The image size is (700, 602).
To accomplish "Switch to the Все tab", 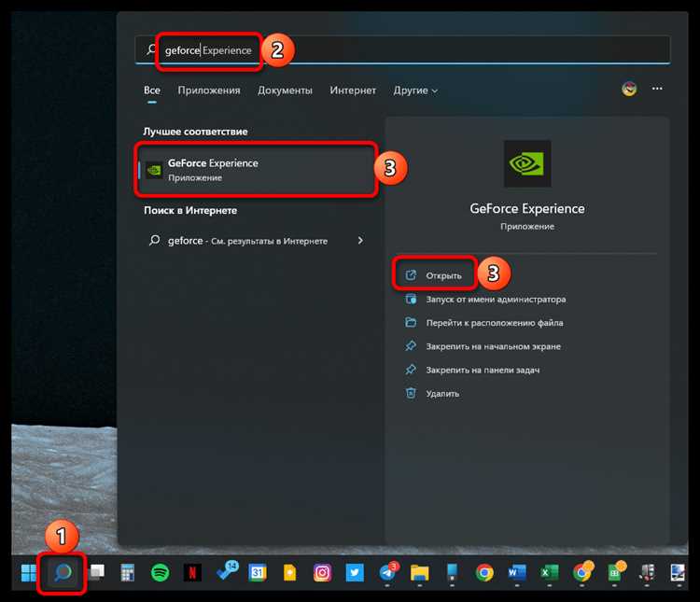I will coord(152,91).
